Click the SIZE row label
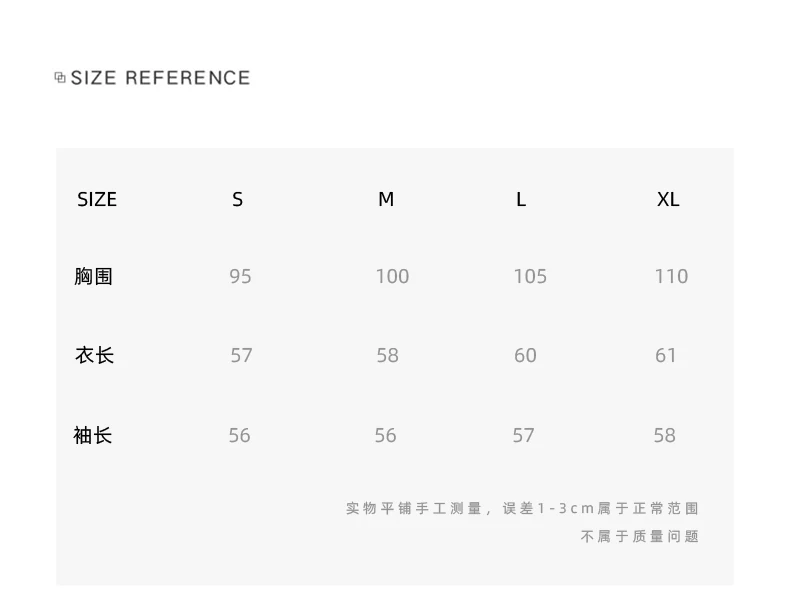 coord(97,199)
